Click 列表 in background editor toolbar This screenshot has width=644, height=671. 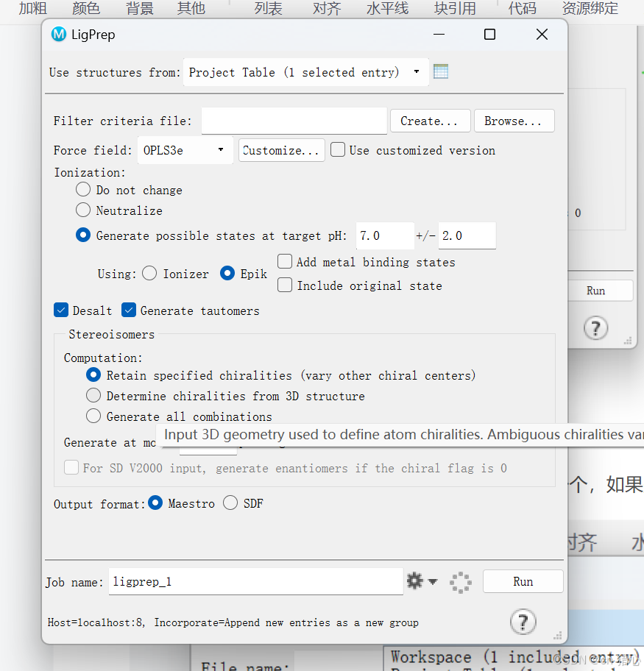(x=268, y=8)
